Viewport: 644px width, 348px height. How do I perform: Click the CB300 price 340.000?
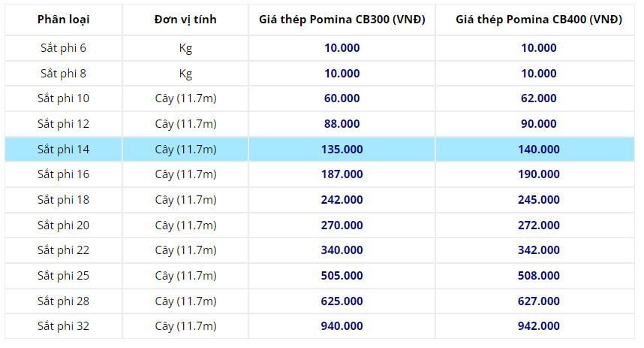tap(342, 250)
